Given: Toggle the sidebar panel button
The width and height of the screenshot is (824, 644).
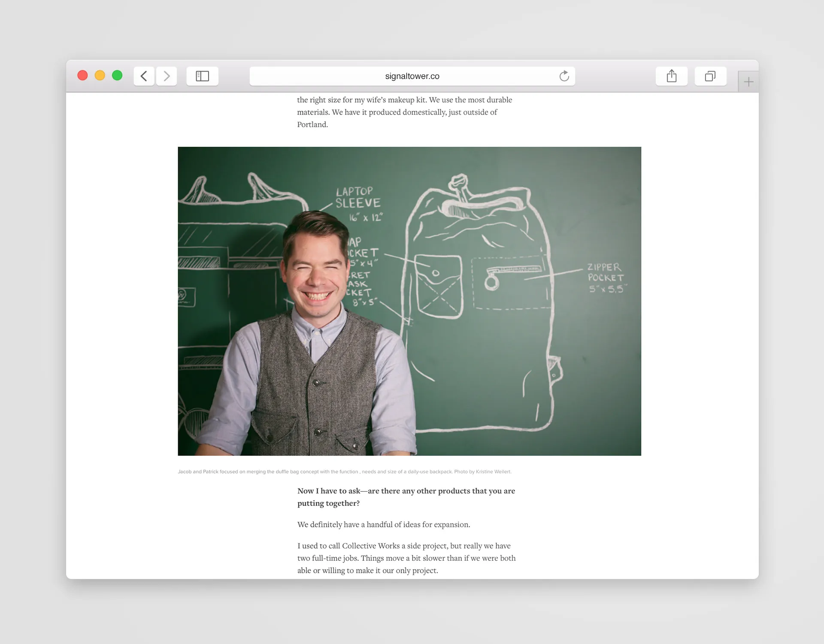Looking at the screenshot, I should tap(202, 76).
